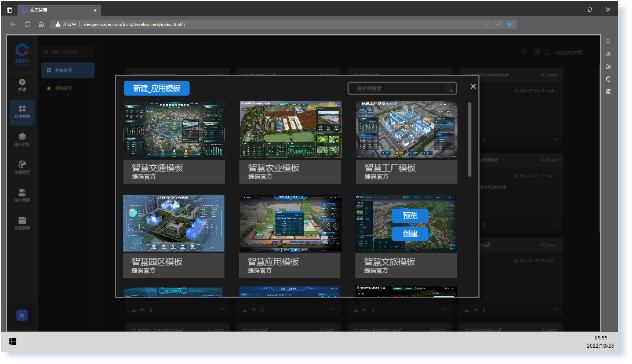Click the favorites star in the address bar
This screenshot has height=364, width=632.
pos(510,24)
